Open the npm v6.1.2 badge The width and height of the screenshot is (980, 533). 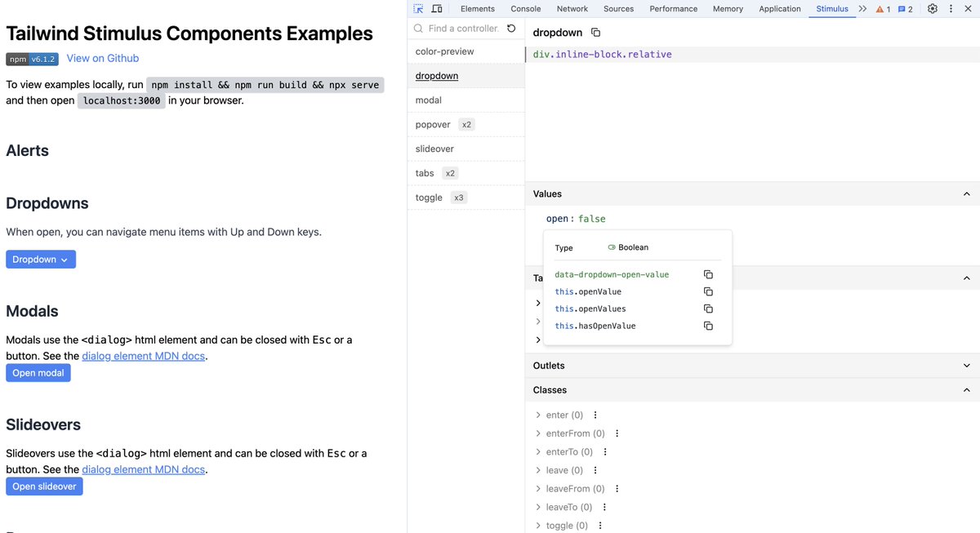click(32, 59)
